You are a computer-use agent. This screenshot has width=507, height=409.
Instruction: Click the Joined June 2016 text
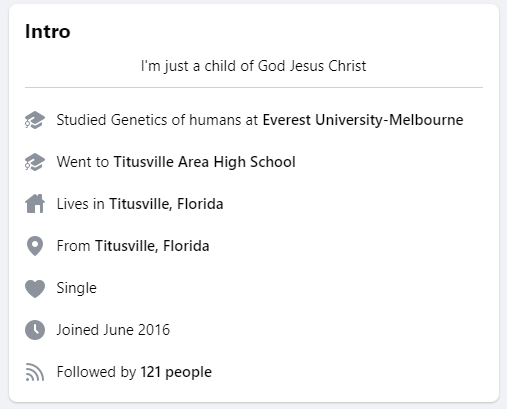click(x=113, y=330)
